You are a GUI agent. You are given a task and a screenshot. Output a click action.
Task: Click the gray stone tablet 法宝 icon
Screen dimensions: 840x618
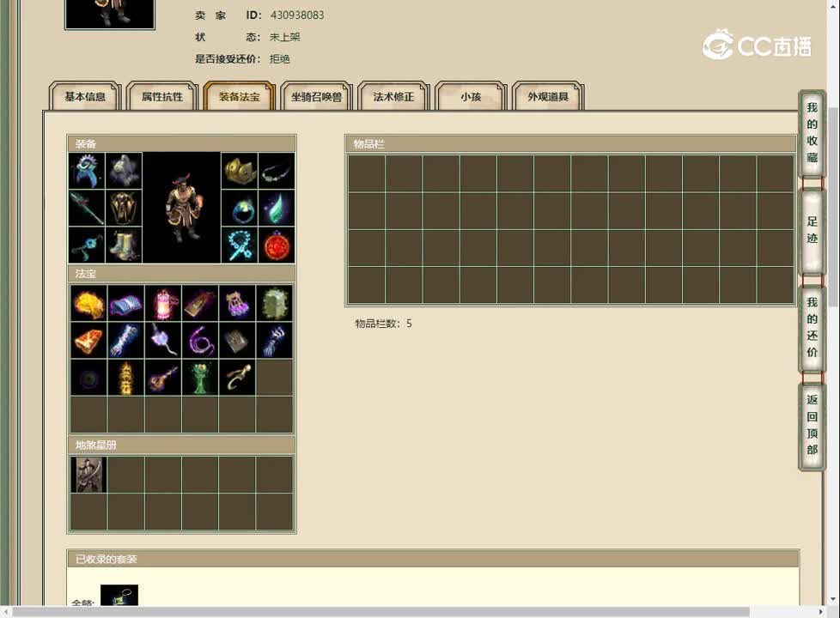click(237, 340)
